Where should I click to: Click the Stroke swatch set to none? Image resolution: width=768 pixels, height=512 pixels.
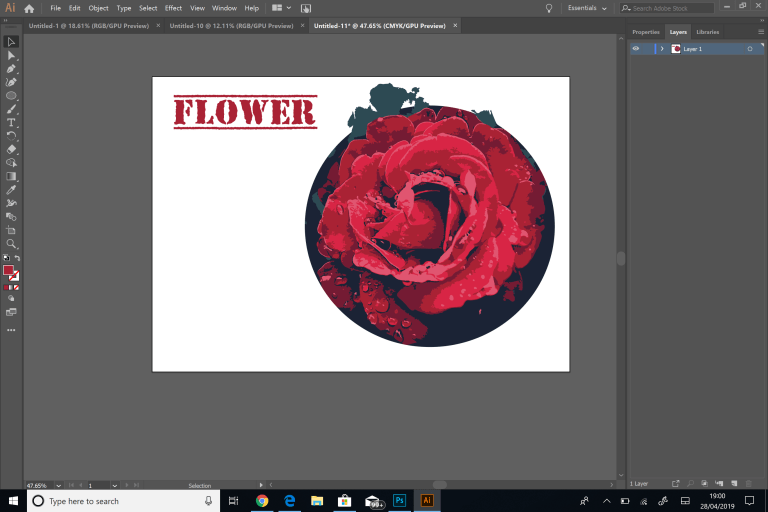[14, 276]
